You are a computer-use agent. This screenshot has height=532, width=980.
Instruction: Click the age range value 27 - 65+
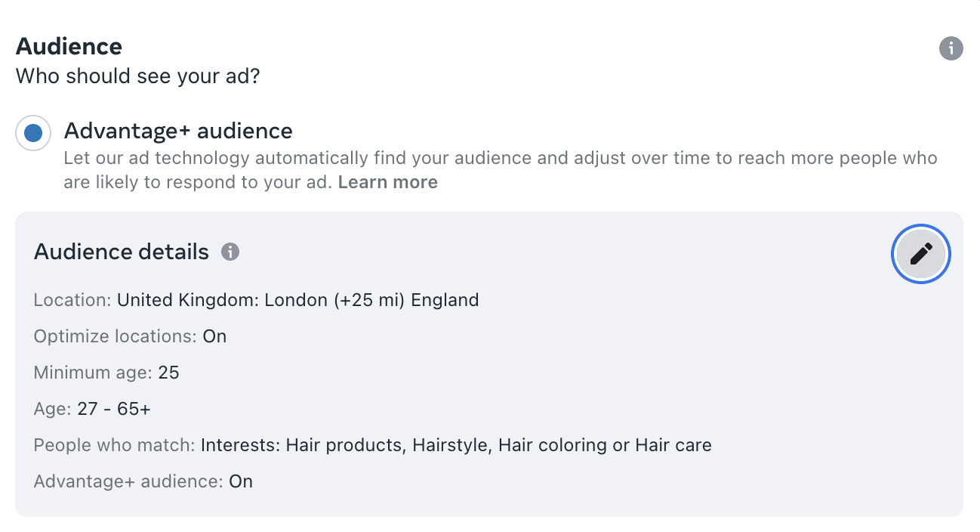(114, 409)
